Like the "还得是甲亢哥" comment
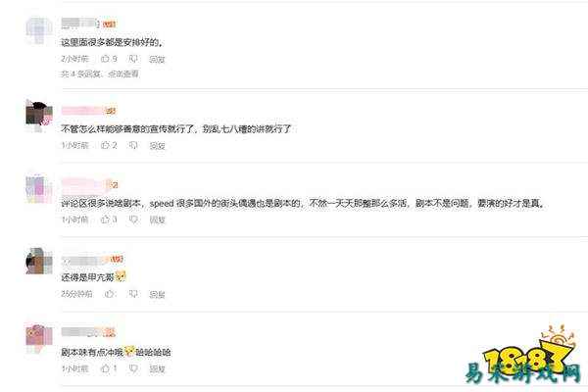Screen dimensions: 588x392 109,294
